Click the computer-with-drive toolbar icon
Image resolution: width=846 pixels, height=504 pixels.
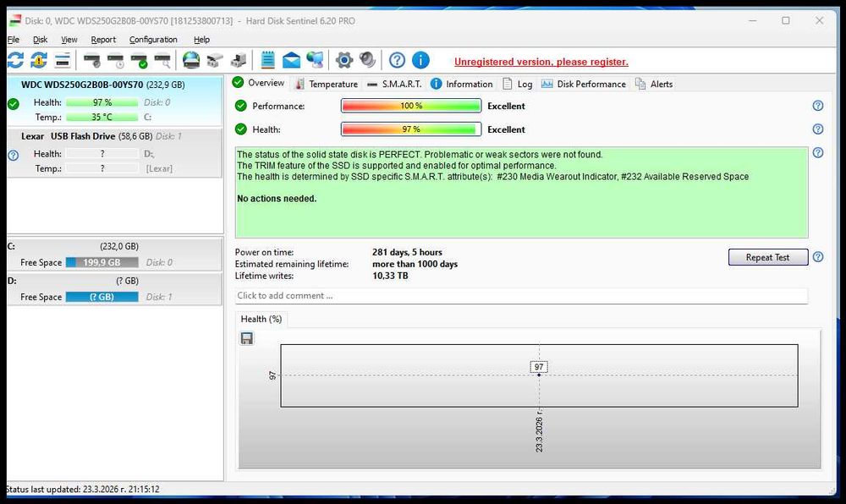(x=238, y=60)
